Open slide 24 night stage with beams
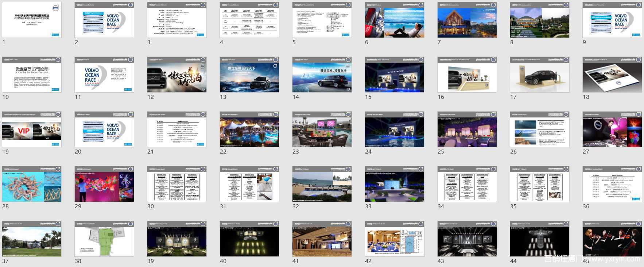 coord(395,129)
